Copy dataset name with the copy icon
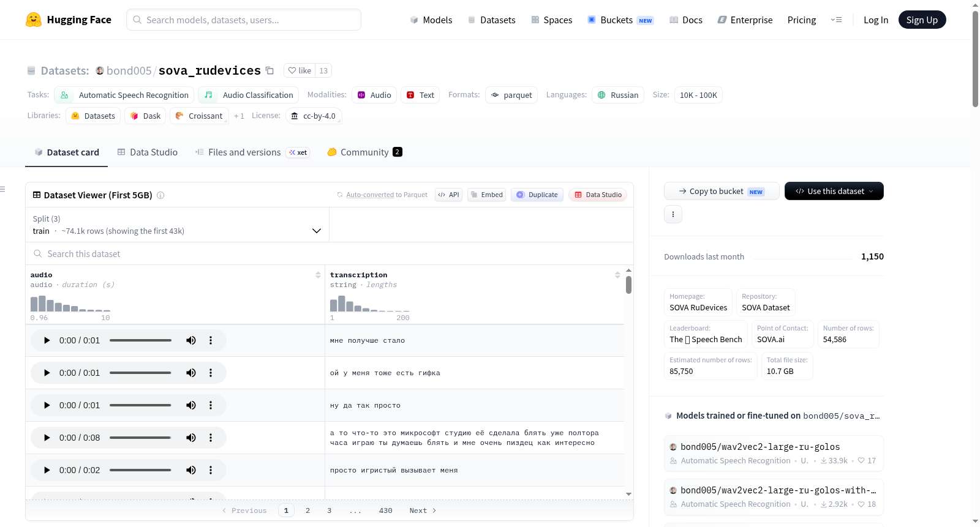 [x=269, y=70]
